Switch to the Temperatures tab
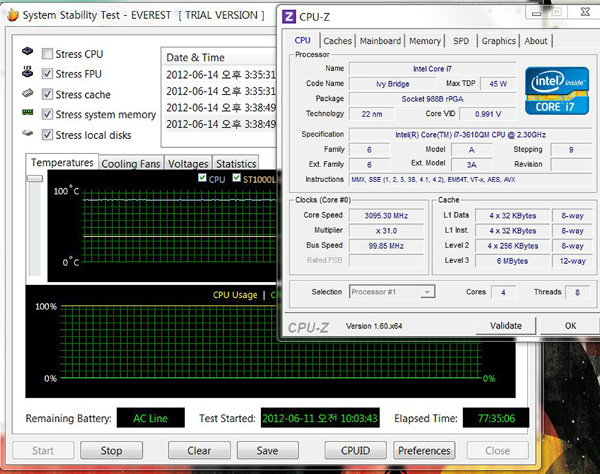 [x=62, y=163]
